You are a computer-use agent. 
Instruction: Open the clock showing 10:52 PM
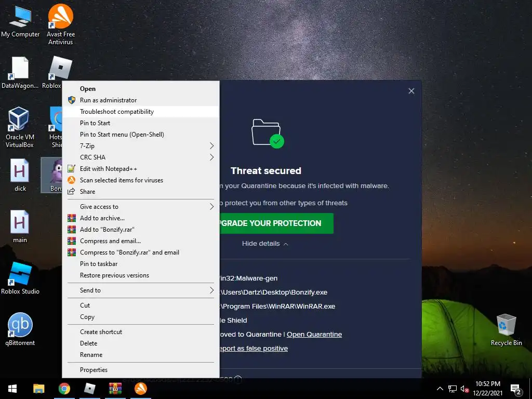click(x=487, y=389)
